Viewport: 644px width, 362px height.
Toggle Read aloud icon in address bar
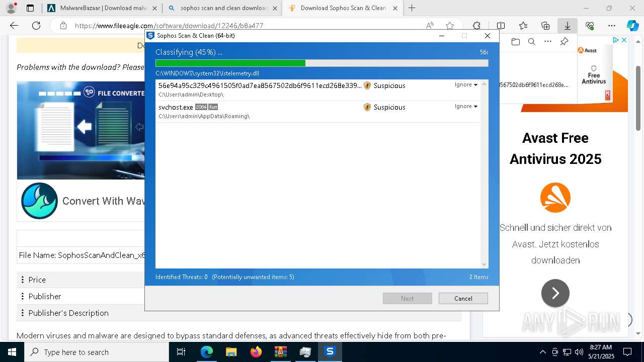430,26
